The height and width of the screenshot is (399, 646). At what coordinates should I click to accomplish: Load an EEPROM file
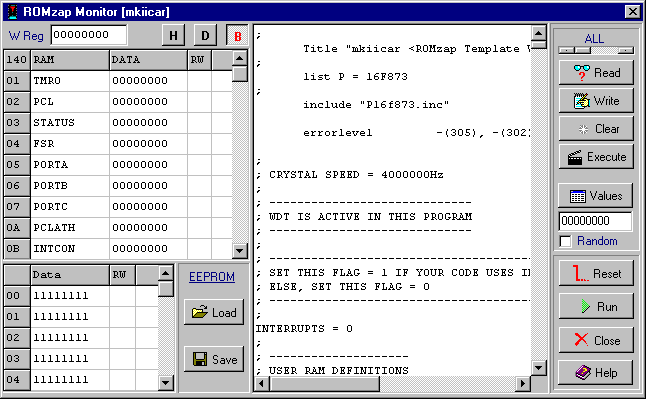point(214,312)
